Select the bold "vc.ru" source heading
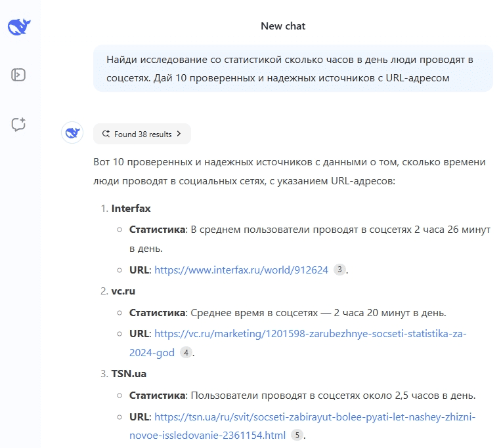Image resolution: width=501 pixels, height=448 pixels. 123,291
